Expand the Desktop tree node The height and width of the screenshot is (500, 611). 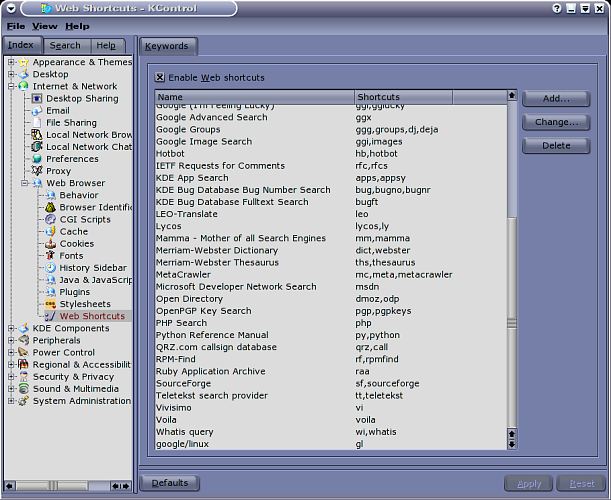[11, 74]
